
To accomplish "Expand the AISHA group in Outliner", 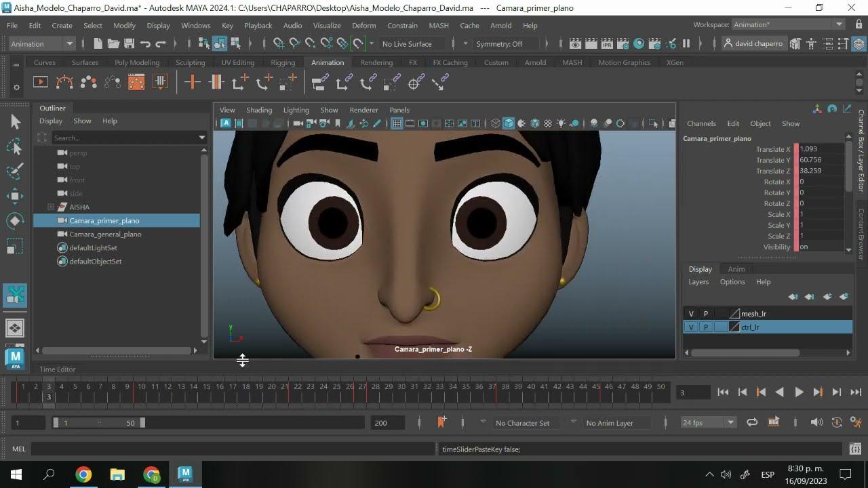I will tap(51, 207).
